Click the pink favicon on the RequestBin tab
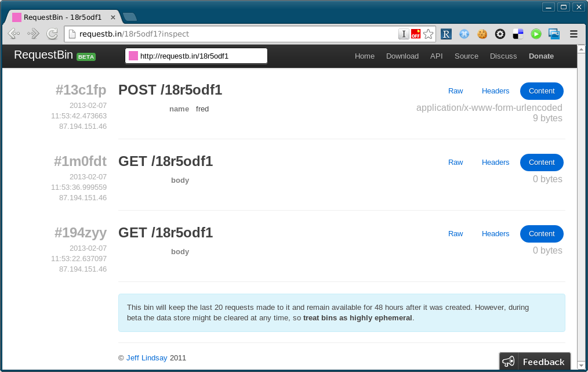The image size is (588, 372). 16,17
